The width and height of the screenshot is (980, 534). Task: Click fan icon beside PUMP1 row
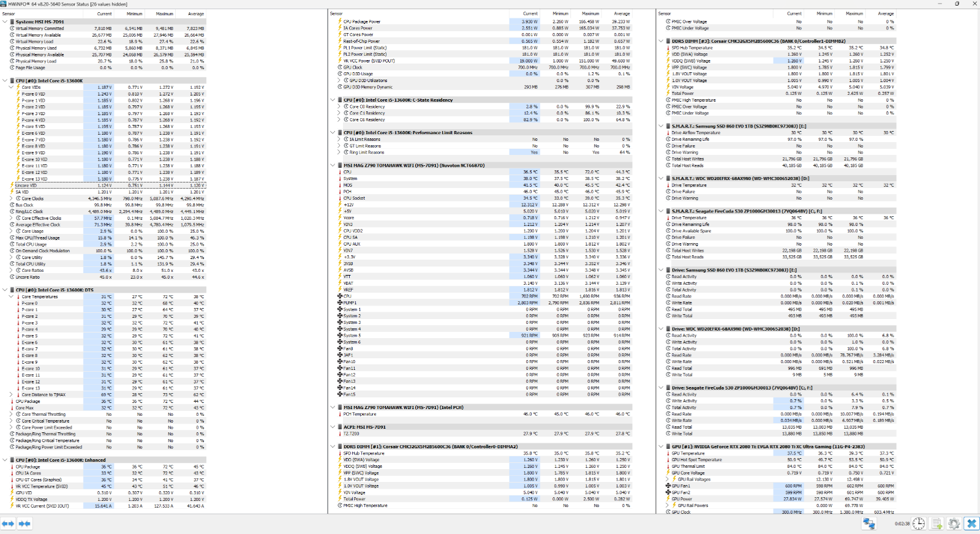click(339, 303)
